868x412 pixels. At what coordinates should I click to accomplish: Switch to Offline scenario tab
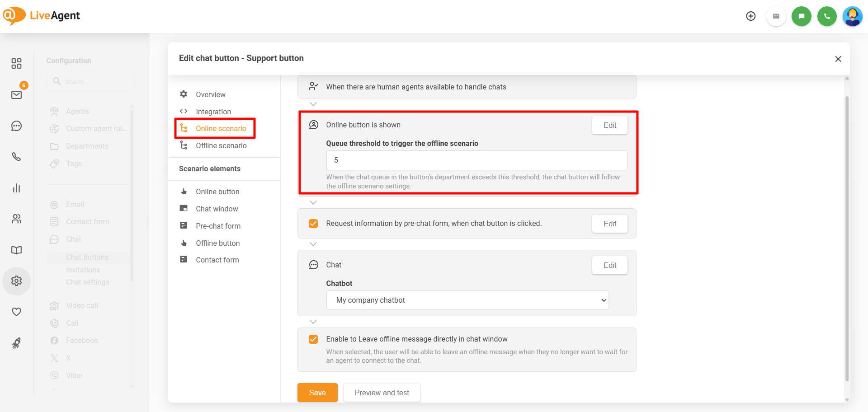click(x=221, y=145)
